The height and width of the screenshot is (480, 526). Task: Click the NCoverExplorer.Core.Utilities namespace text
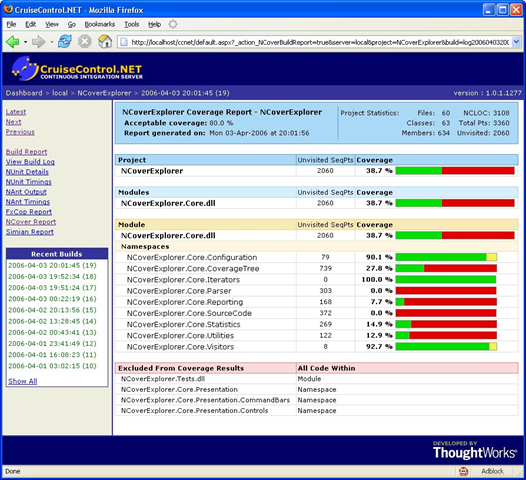point(180,335)
